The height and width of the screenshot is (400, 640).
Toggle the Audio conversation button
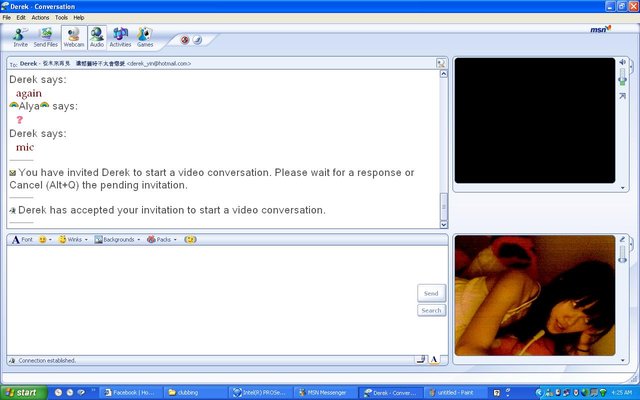tap(97, 37)
